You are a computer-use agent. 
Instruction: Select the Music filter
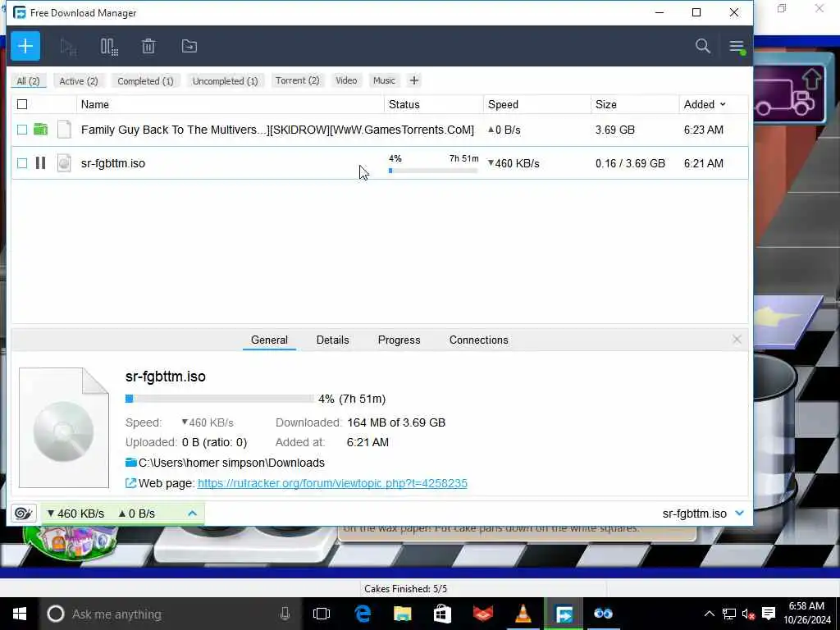tap(384, 80)
